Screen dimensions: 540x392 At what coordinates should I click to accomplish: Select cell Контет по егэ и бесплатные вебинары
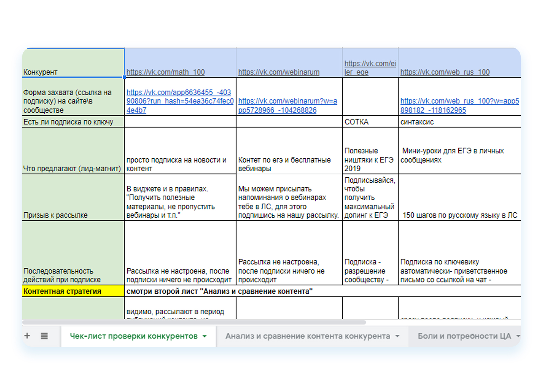tap(289, 151)
